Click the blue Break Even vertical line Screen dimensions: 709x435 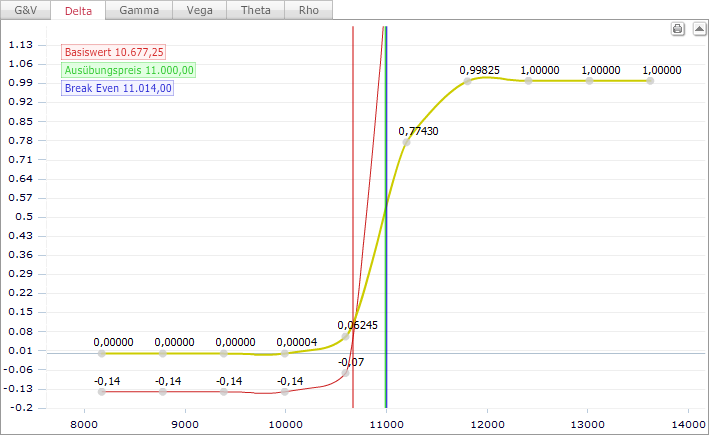tap(386, 250)
